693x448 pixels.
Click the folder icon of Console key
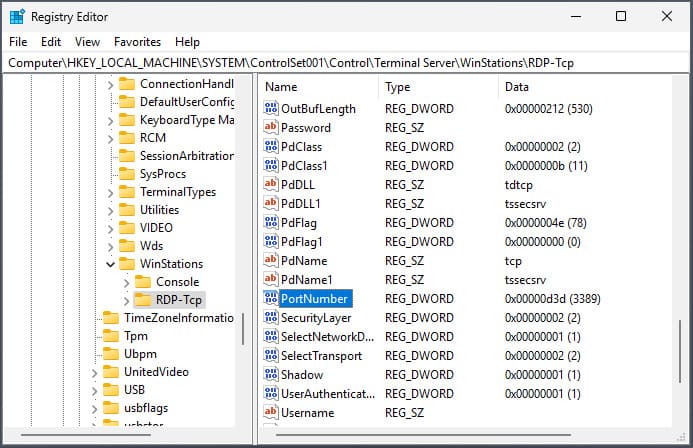click(143, 281)
